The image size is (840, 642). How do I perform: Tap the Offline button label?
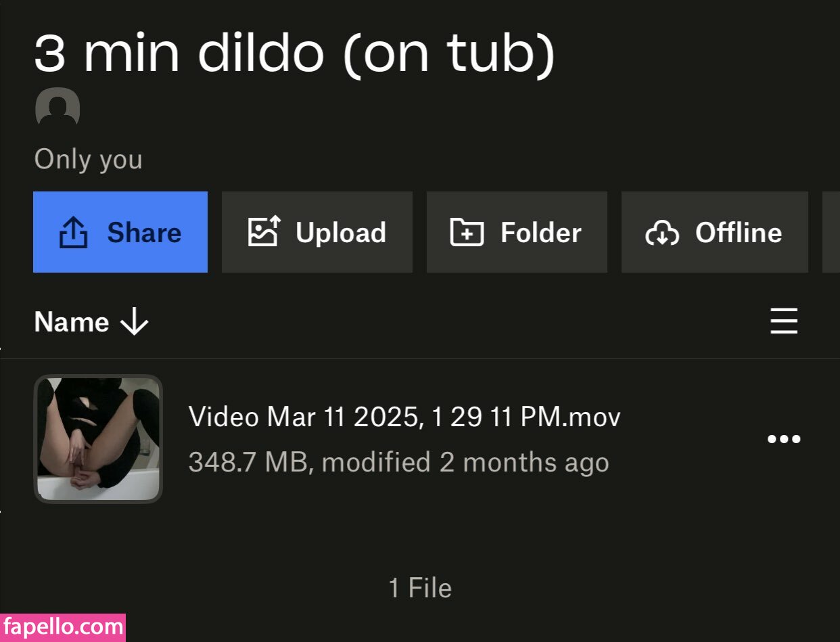click(x=738, y=233)
